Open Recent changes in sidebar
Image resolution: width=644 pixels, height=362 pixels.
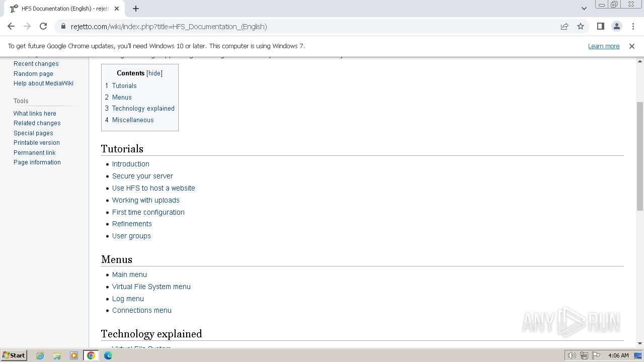36,64
